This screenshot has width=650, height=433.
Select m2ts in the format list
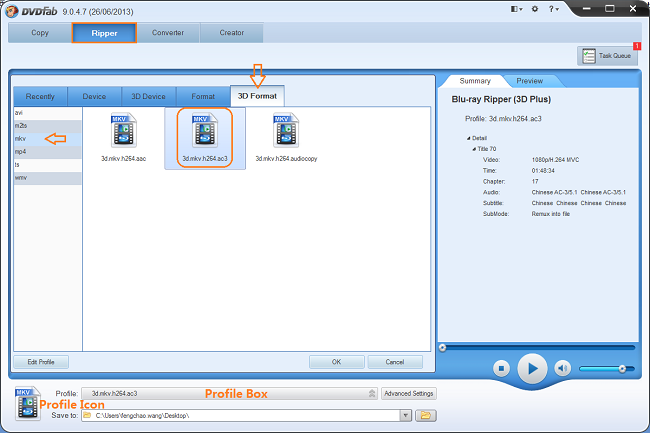pos(48,126)
